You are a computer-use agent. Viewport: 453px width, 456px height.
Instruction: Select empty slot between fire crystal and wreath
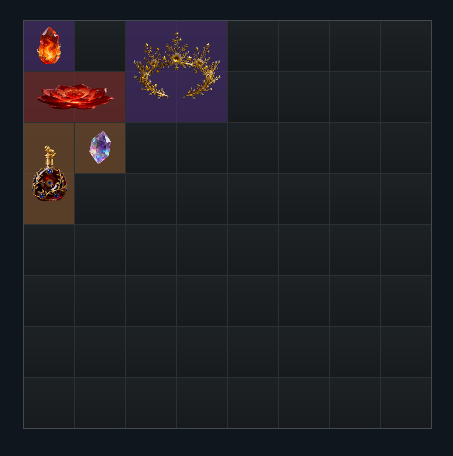[100, 46]
